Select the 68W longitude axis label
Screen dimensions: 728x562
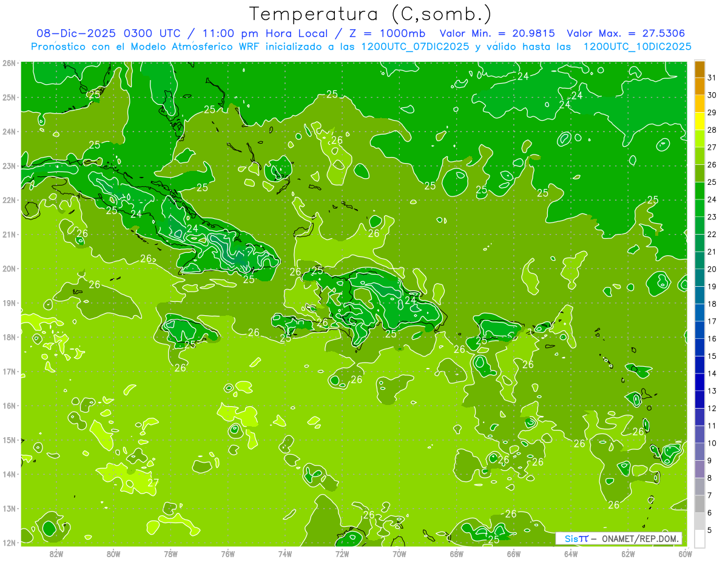pos(457,553)
